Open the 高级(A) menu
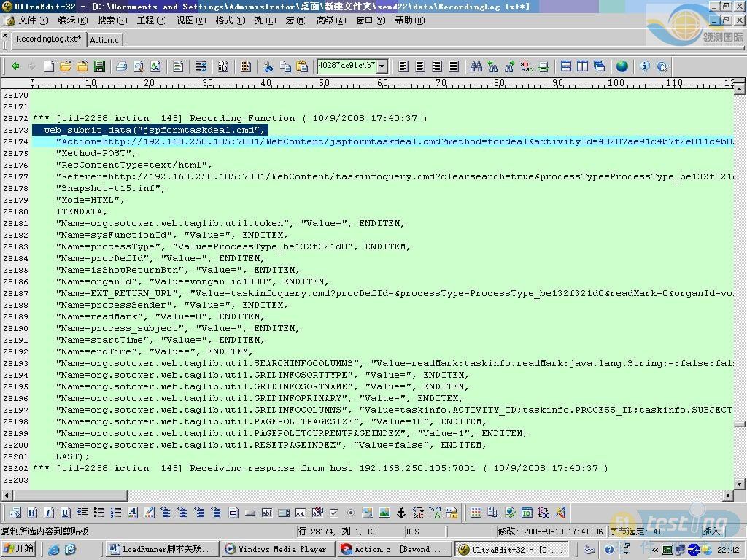The image size is (747, 560). pos(330,20)
